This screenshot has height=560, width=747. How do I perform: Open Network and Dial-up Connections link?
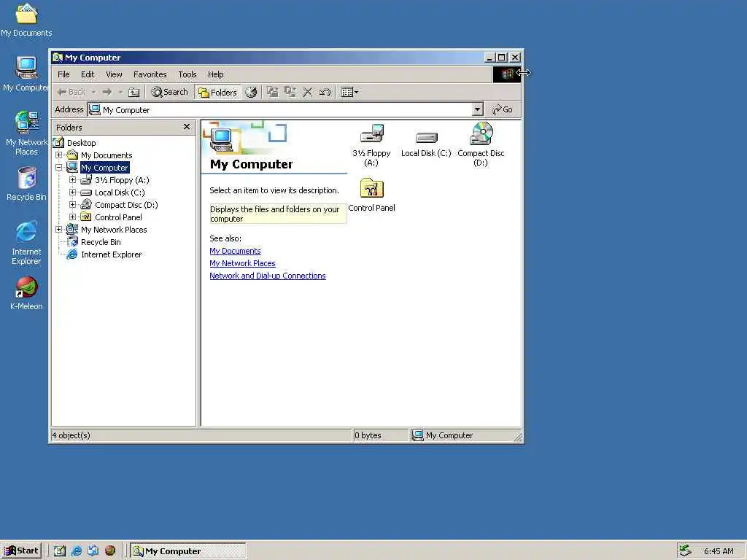[268, 276]
